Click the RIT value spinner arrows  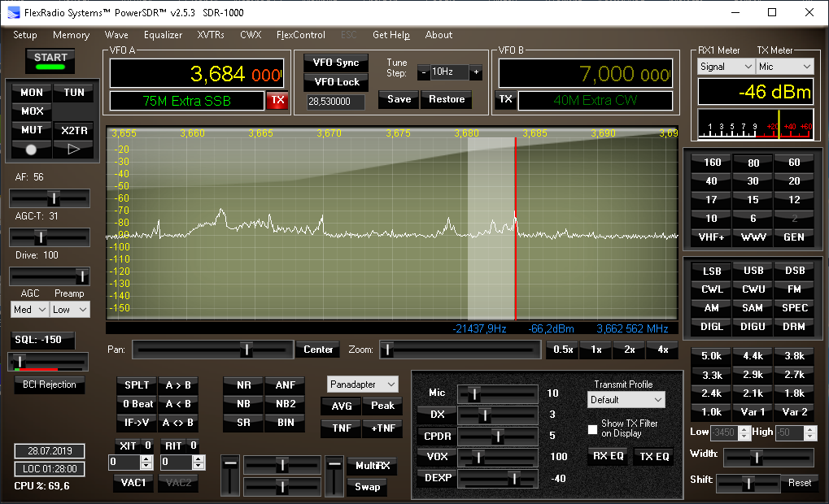(199, 463)
